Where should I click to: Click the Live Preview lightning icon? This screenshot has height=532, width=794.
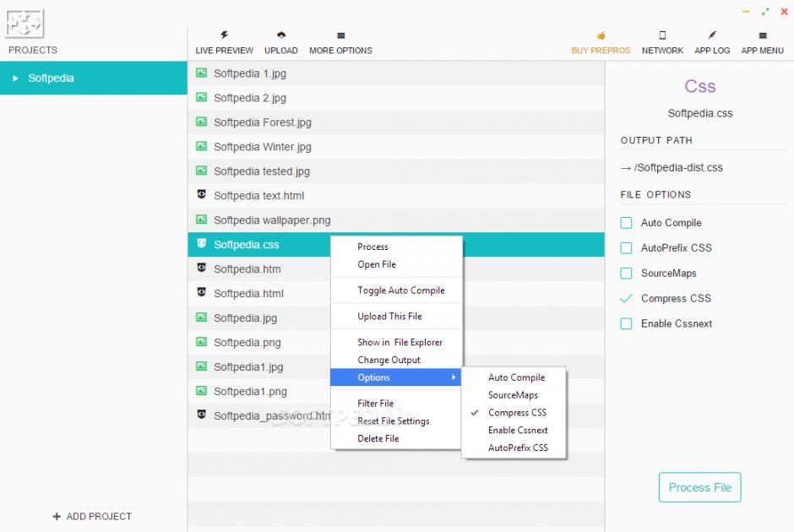(x=225, y=35)
